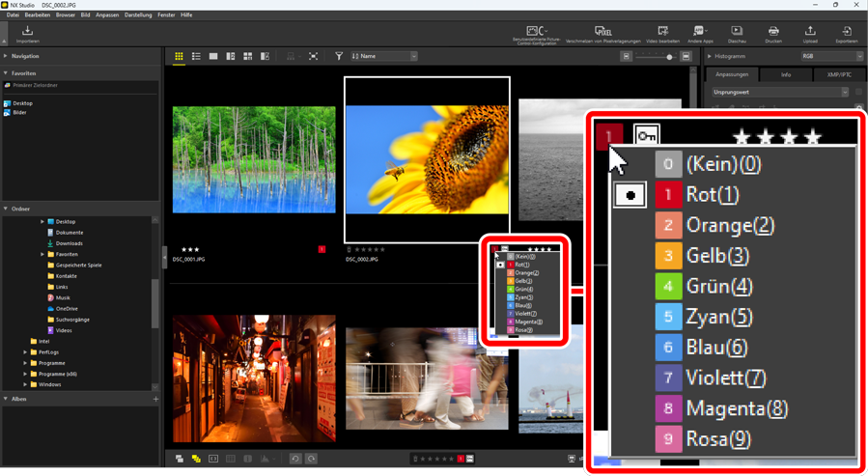Screen dimensions: 868x476
Task: Click the Importieren icon
Action: (27, 33)
